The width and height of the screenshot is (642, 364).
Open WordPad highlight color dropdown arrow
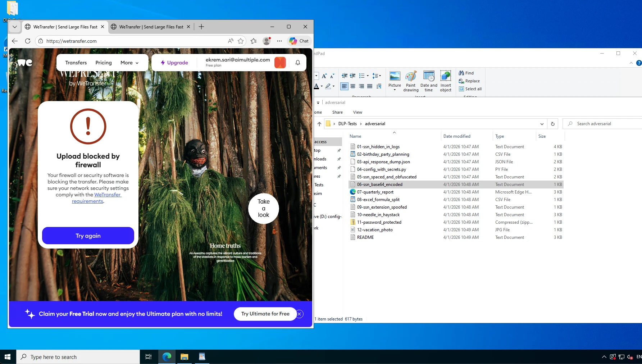pyautogui.click(x=333, y=86)
